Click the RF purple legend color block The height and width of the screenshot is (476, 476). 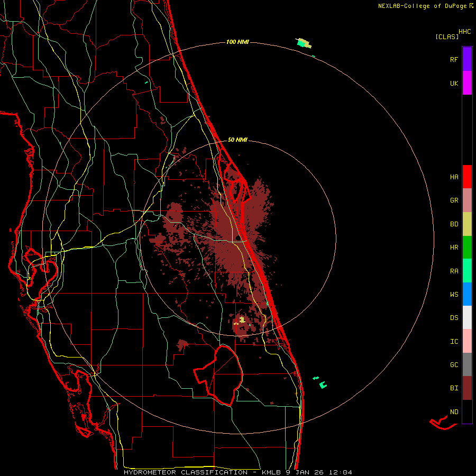pyautogui.click(x=467, y=59)
